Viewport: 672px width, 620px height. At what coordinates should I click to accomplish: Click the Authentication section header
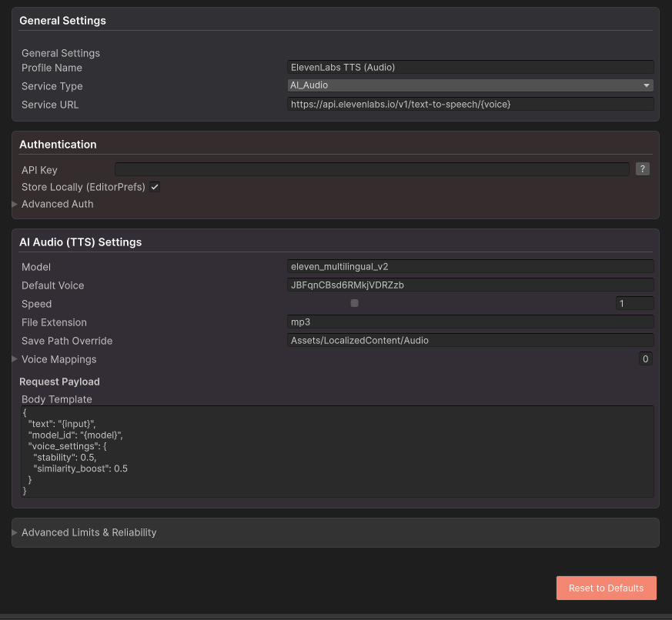(x=58, y=145)
